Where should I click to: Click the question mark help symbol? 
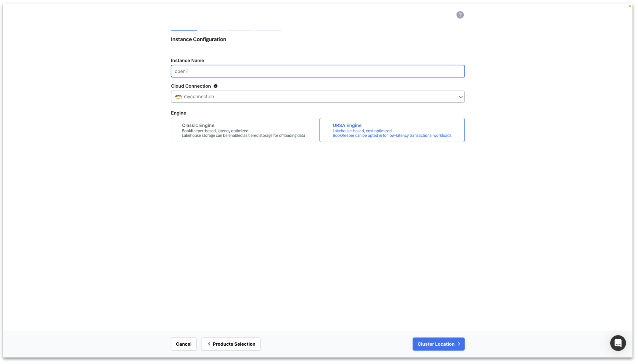pyautogui.click(x=460, y=15)
